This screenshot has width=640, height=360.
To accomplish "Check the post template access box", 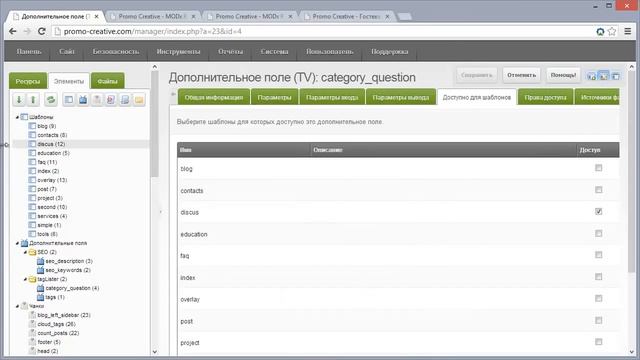I will pos(598,320).
